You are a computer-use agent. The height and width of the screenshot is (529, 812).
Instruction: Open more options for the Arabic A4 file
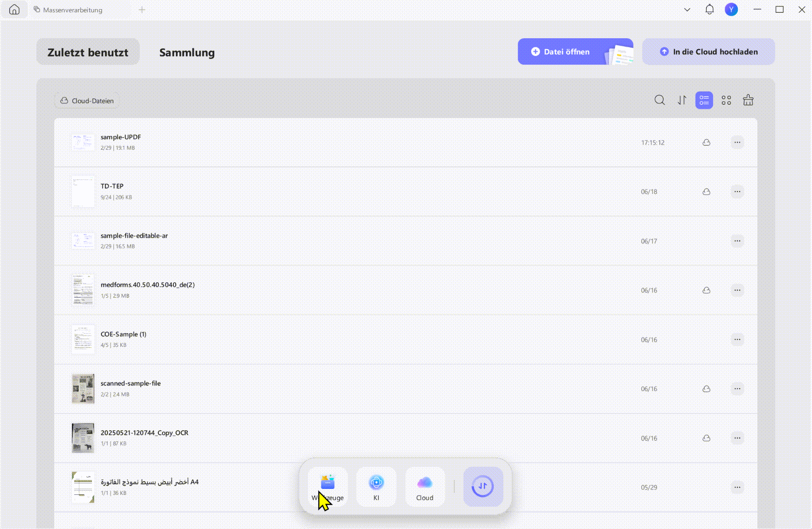pyautogui.click(x=737, y=487)
